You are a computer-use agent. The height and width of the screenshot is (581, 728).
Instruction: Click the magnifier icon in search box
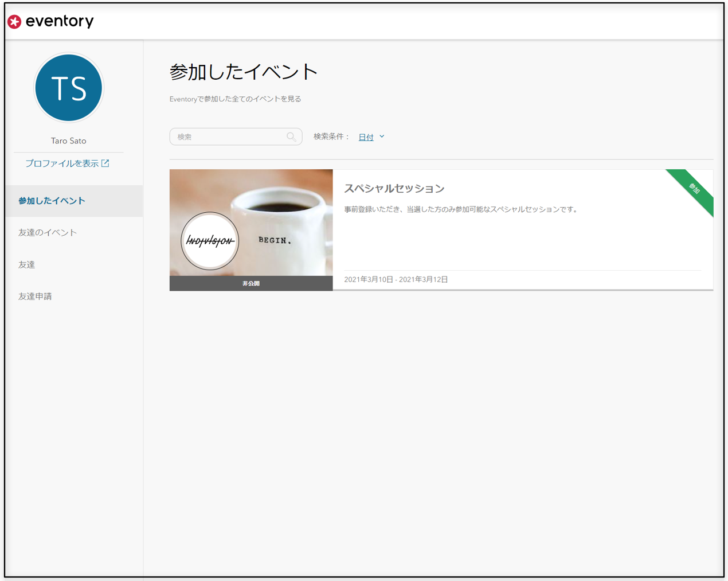(291, 137)
